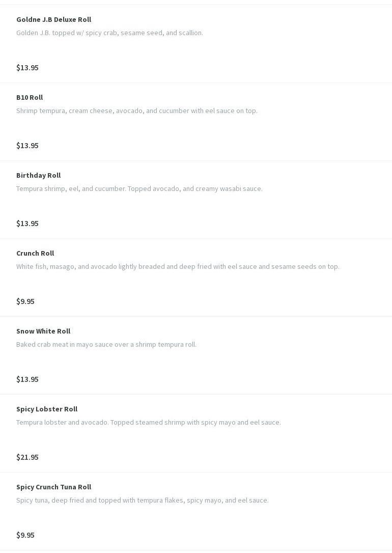The height and width of the screenshot is (553, 392).
Task: Open Spicy Crunch Tuna Roll
Action: tap(53, 487)
